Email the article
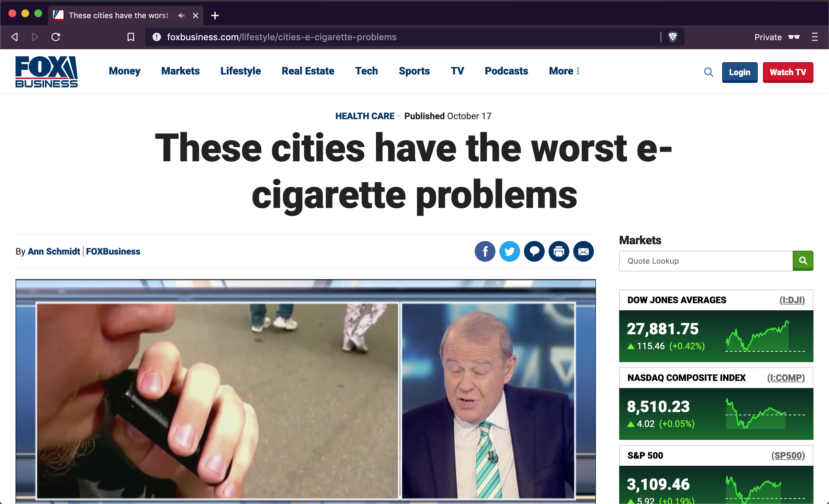 coord(583,251)
